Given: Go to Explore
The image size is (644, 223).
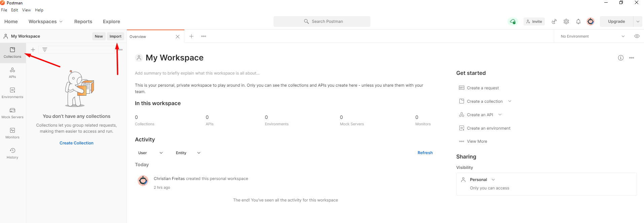Looking at the screenshot, I should pos(111,21).
